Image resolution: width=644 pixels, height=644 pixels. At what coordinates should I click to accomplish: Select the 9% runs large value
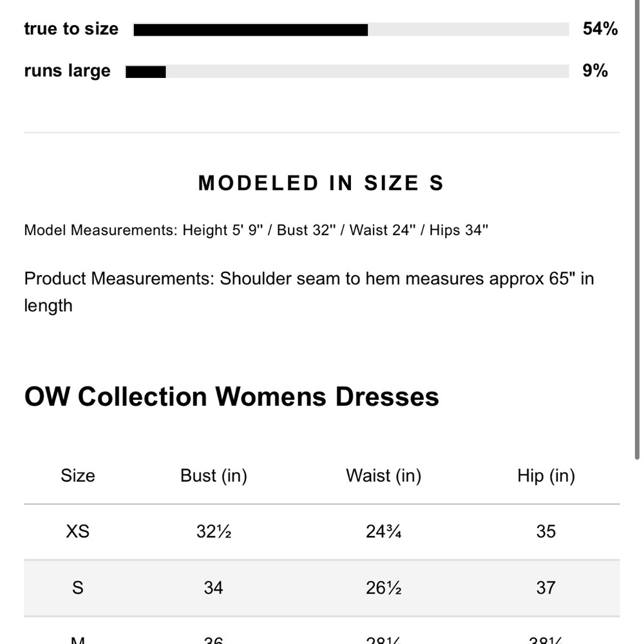[x=595, y=71]
